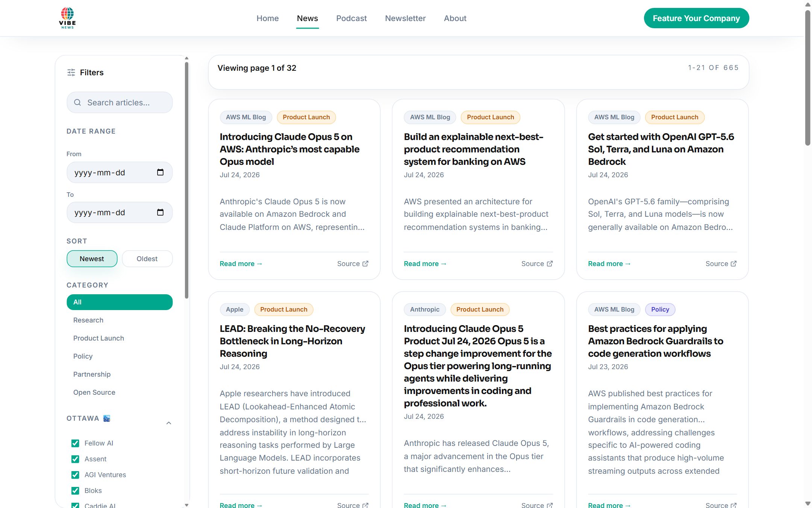Click the Vibe News globe logo
The image size is (812, 508).
pos(67,18)
